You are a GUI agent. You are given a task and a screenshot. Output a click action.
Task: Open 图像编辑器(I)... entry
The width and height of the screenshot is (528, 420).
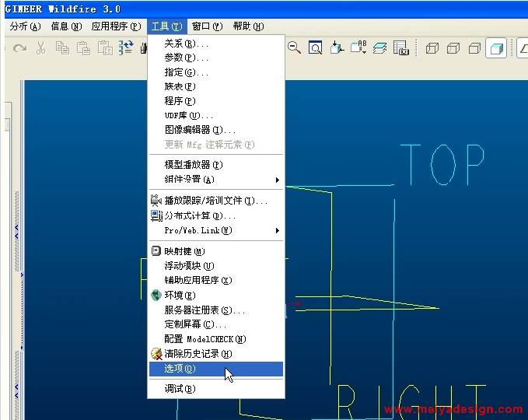(216, 130)
